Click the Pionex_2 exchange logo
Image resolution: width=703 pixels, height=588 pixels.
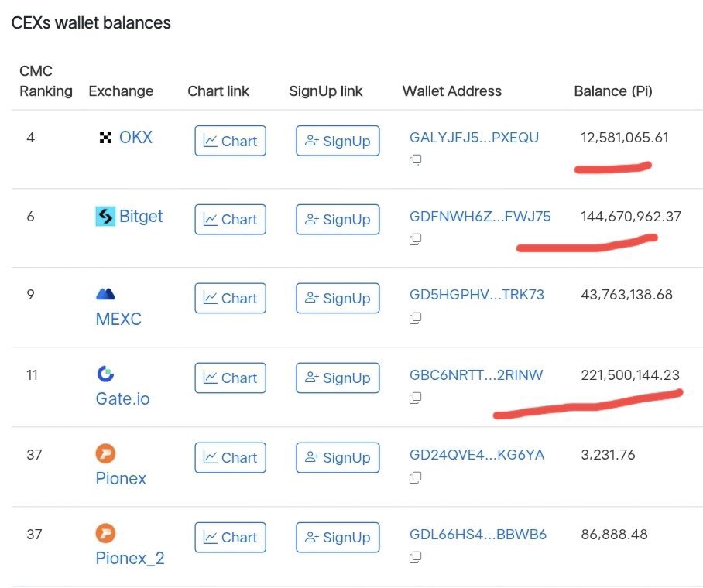tap(106, 533)
